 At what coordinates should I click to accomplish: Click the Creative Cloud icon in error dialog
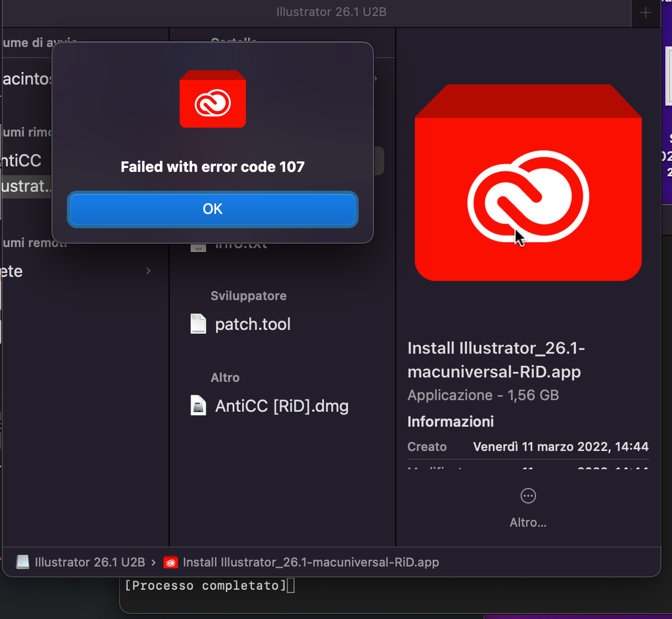pyautogui.click(x=213, y=99)
